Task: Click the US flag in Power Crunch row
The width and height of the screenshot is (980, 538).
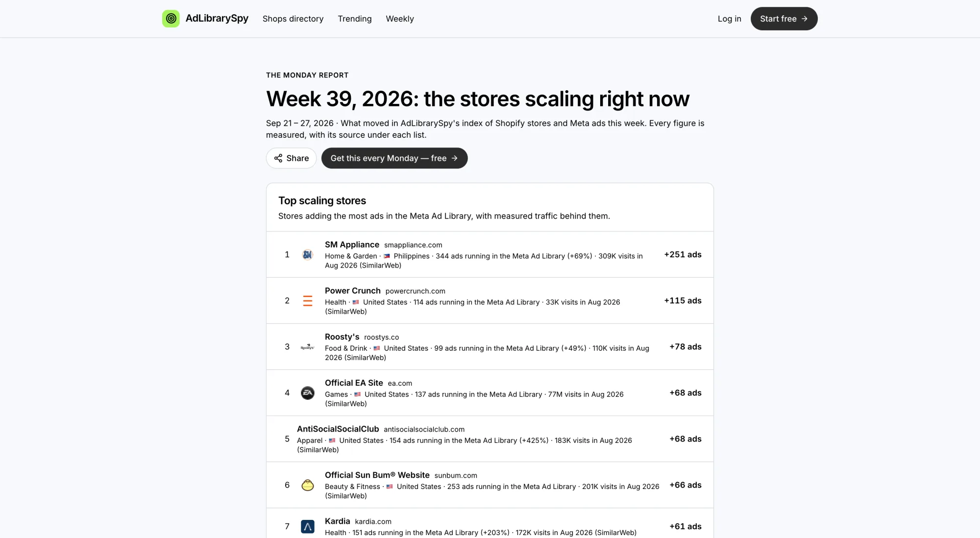Action: click(x=356, y=302)
